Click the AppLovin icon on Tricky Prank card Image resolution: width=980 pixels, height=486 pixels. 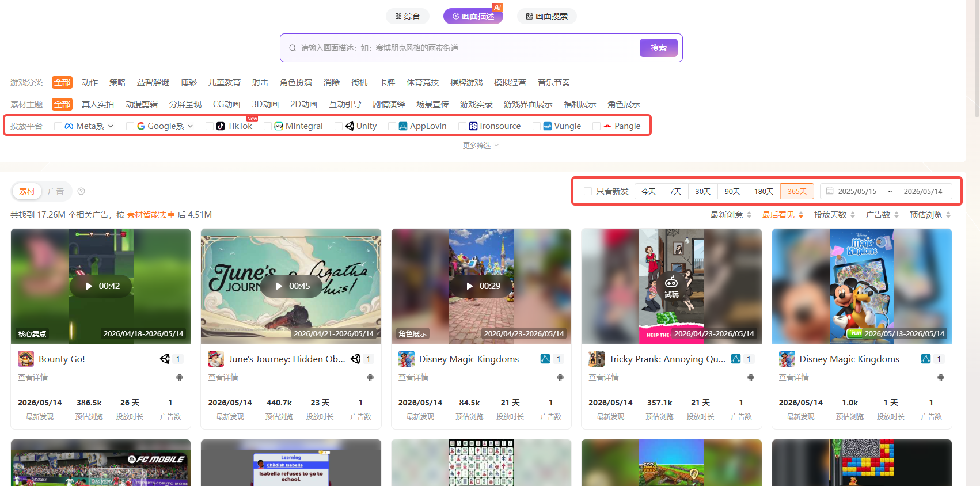[x=736, y=359]
